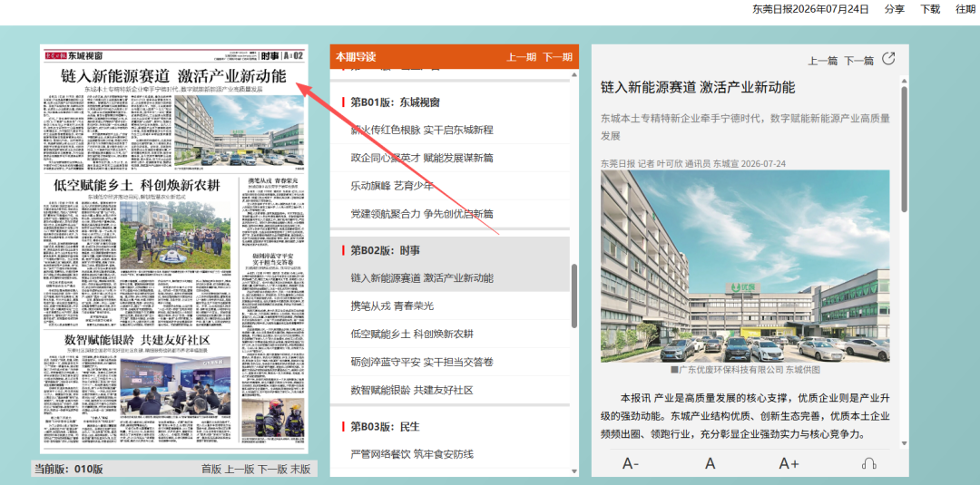Click firefighters photo in newspaper page
Viewport: 980px width, 485px height.
[x=272, y=417]
